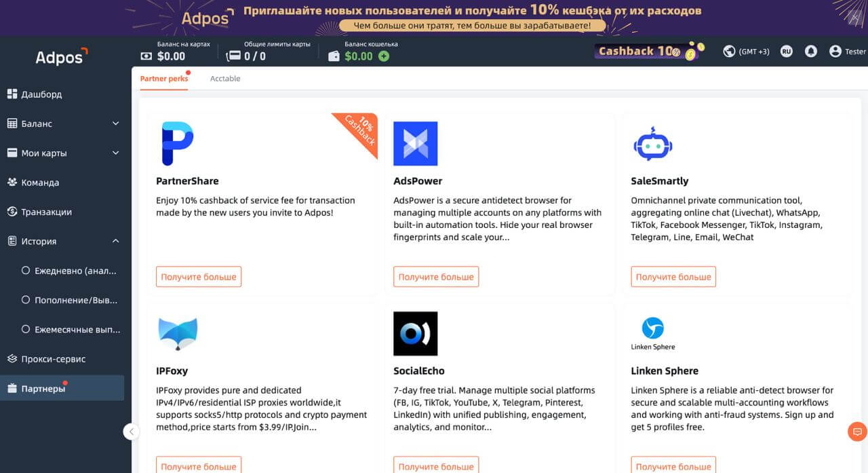Click the top promo cashback banner
This screenshot has width=868, height=473.
pos(434,18)
